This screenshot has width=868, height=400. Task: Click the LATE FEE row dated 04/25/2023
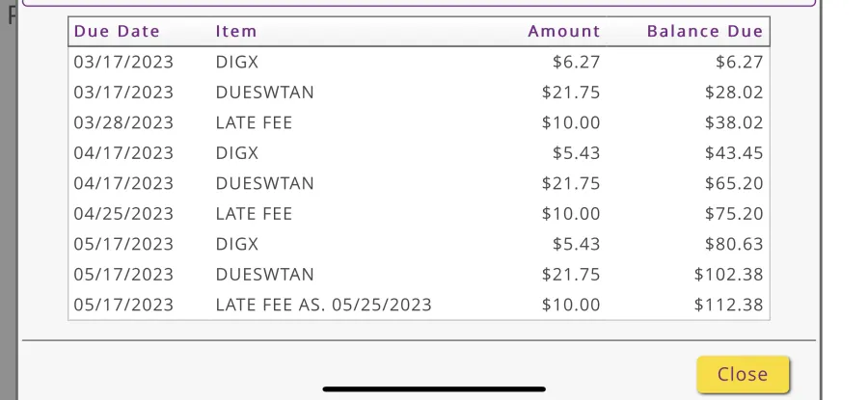coord(254,214)
